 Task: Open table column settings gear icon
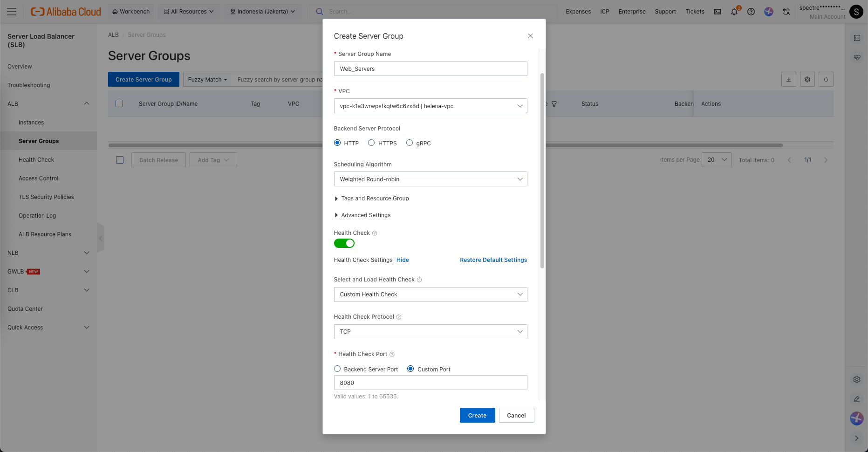pos(807,79)
